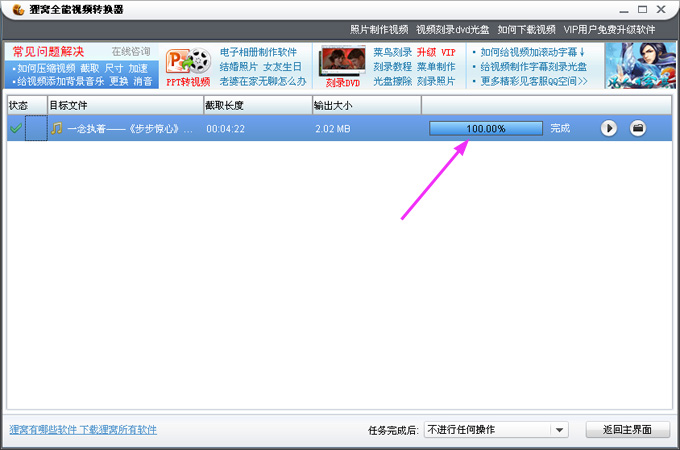Viewport: 680px width, 450px height.
Task: Open the 女友生日 link
Action: point(282,67)
